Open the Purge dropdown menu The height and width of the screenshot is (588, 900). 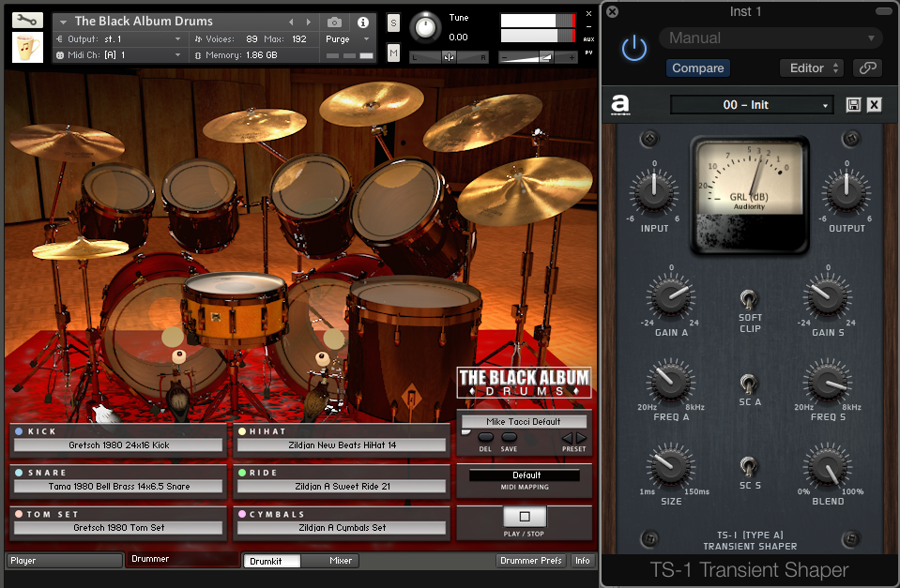coord(347,39)
